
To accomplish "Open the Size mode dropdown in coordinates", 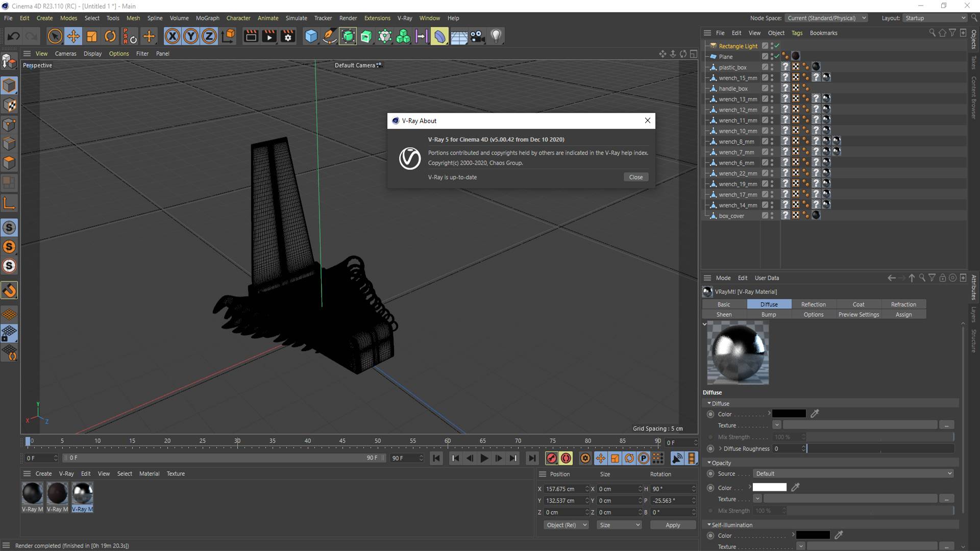I will click(x=619, y=525).
